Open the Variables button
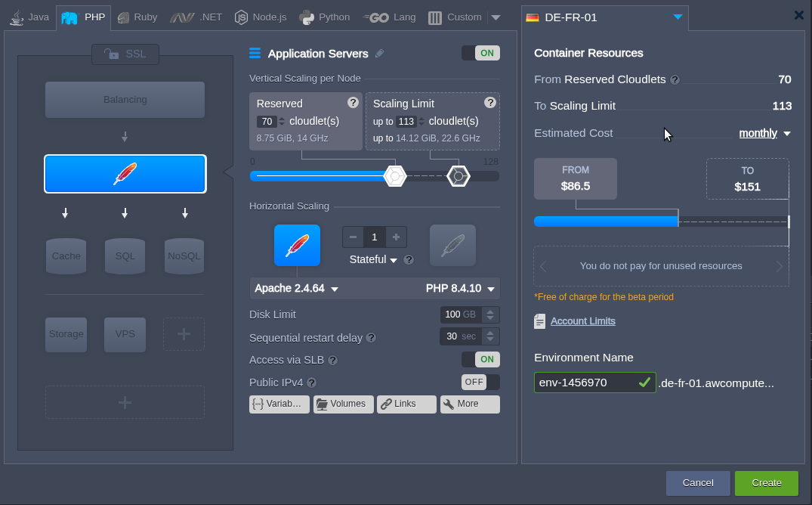Image resolution: width=812 pixels, height=505 pixels. pos(279,404)
